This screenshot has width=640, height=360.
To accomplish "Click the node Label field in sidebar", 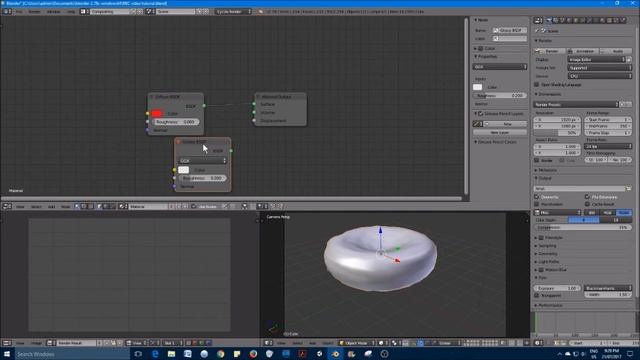I will (510, 38).
